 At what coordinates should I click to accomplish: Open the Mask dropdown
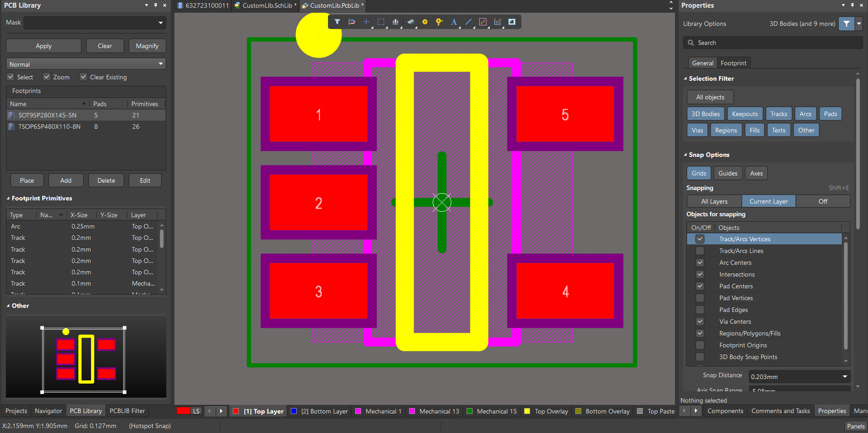tap(160, 23)
